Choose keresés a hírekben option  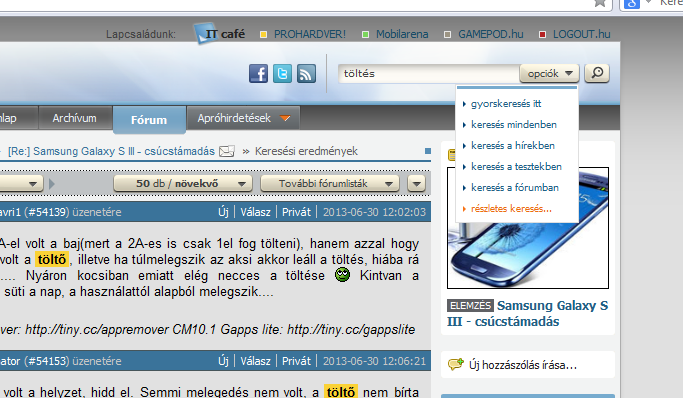[513, 145]
